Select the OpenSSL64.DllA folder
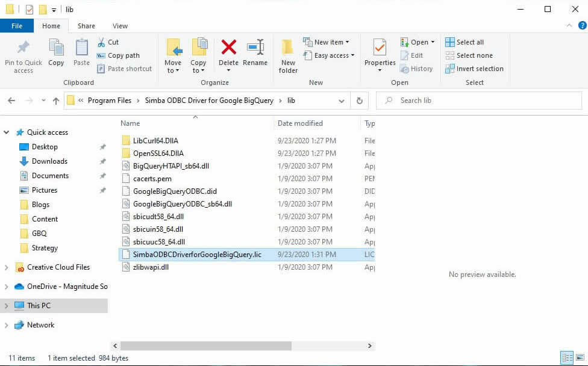Screen dimensions: 588x366 point(158,154)
